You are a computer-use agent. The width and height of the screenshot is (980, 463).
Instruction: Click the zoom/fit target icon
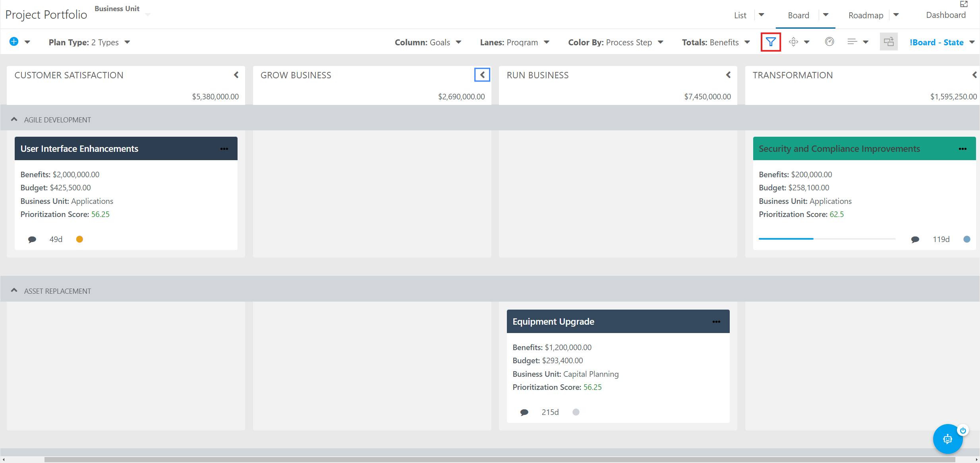[x=793, y=42]
